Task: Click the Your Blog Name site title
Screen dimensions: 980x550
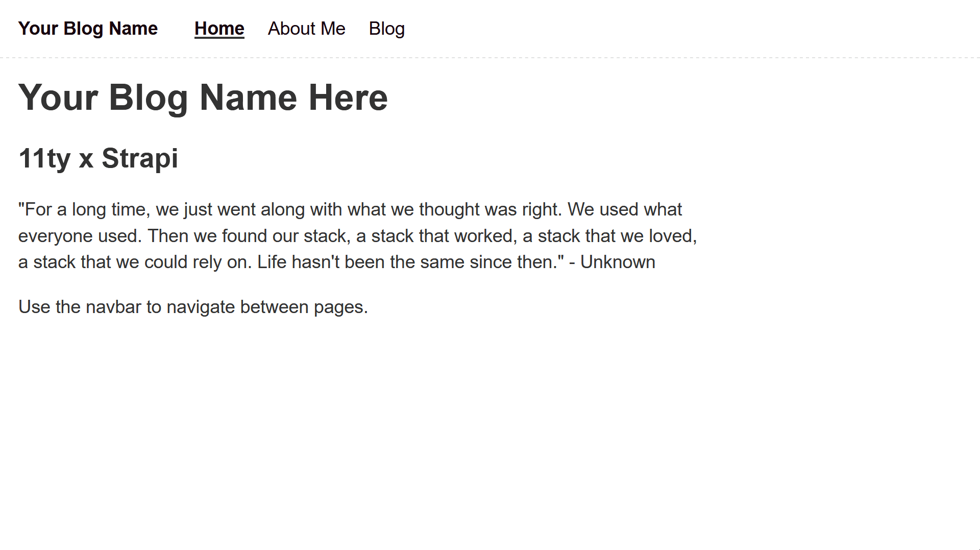Action: click(88, 29)
